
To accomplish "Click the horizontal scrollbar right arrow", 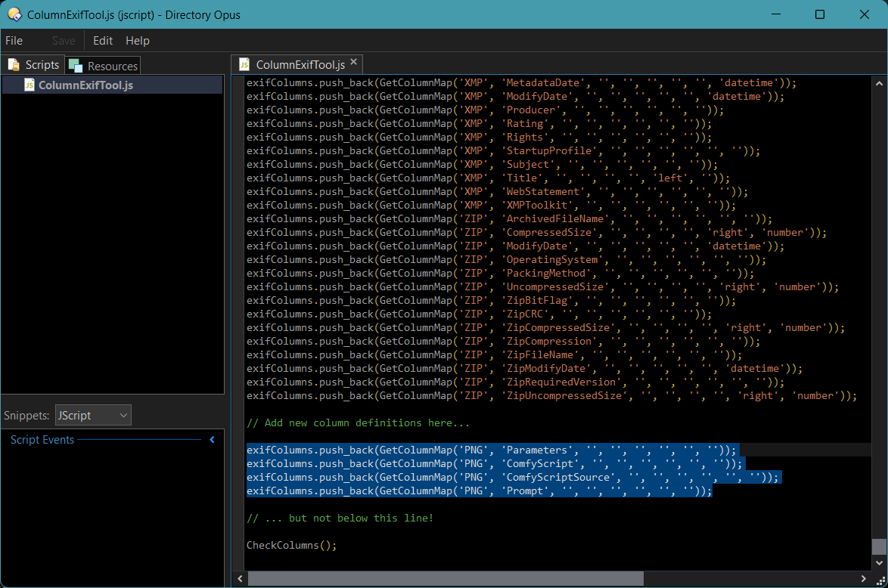I will (865, 579).
